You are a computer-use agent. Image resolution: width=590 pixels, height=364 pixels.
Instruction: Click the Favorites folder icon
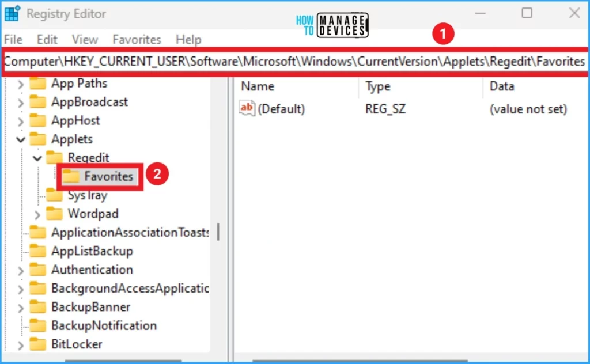tap(71, 176)
